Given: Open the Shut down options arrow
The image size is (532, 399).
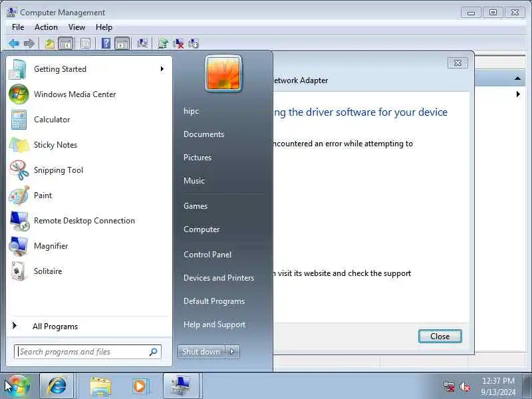Looking at the screenshot, I should tap(232, 352).
